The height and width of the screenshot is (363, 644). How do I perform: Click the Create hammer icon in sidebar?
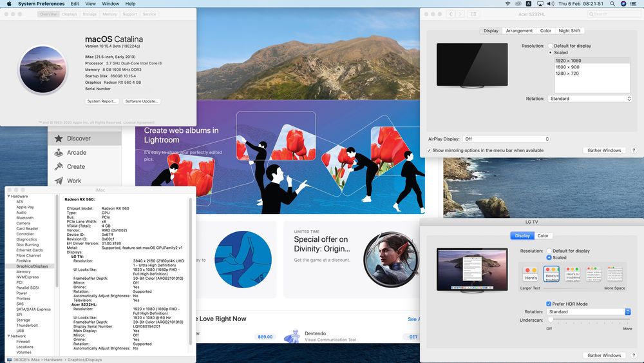point(59,167)
